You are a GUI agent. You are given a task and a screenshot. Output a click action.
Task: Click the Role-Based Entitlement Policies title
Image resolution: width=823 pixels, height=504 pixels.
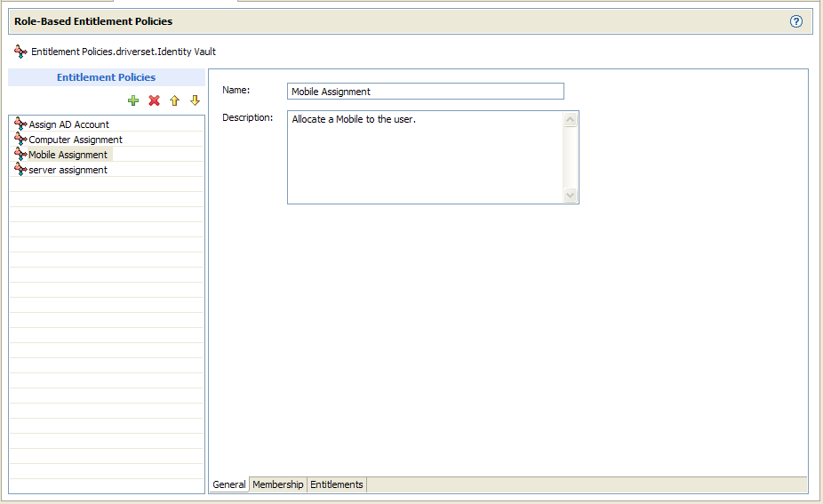(x=93, y=21)
